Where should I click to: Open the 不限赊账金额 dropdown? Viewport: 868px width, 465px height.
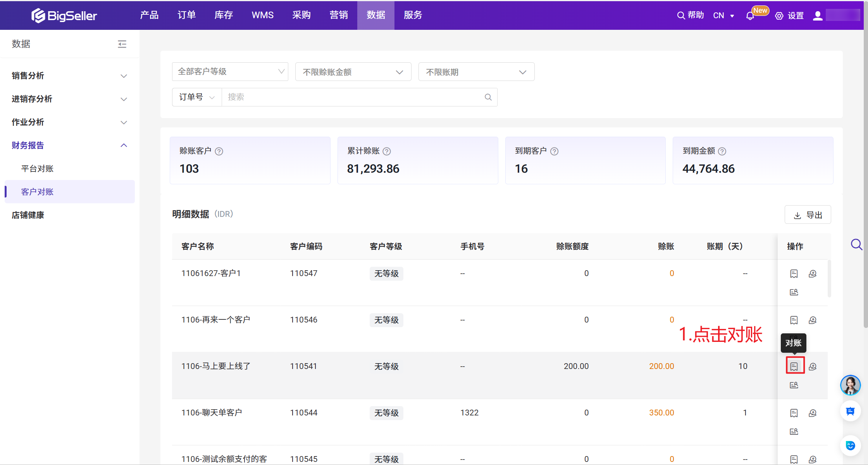[353, 72]
